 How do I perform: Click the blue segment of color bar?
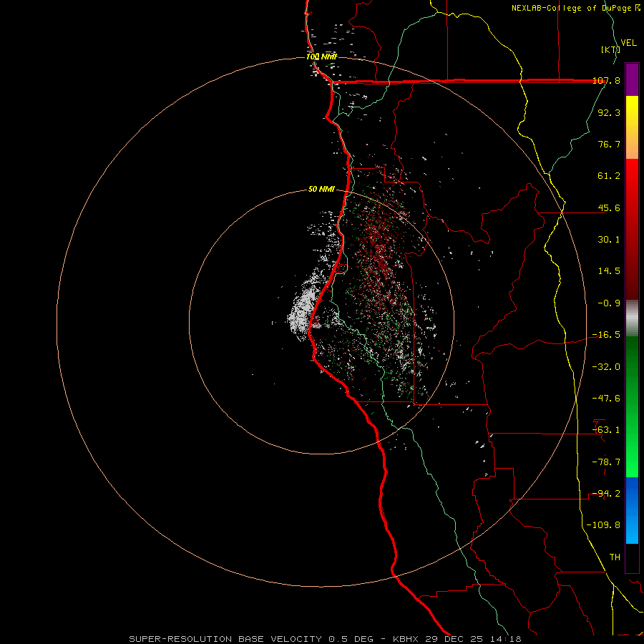coord(632,510)
